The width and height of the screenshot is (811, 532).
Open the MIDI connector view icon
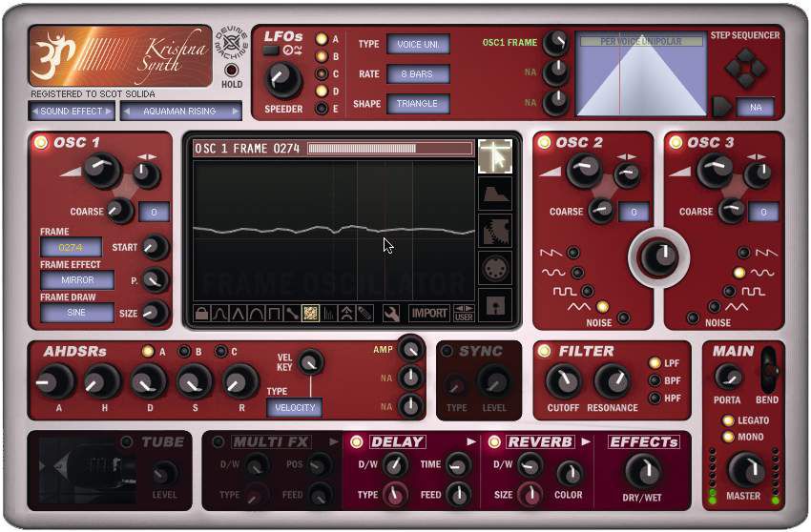495,268
